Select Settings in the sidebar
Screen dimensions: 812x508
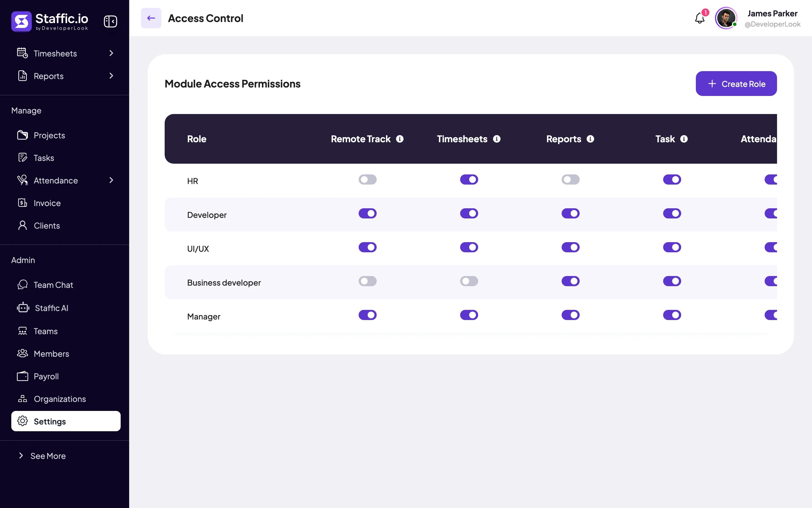pos(66,421)
